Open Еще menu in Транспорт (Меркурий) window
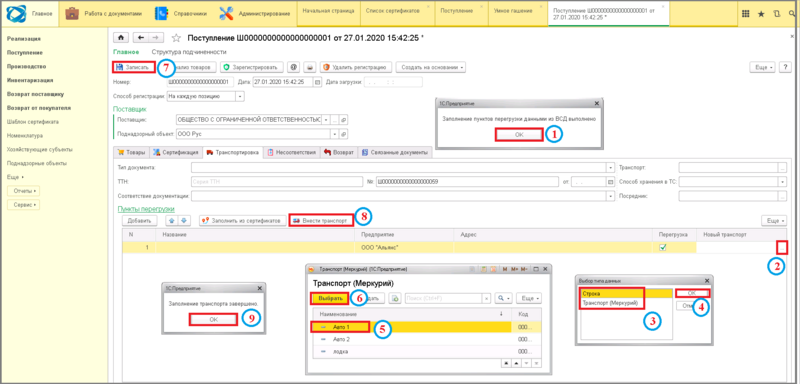 pos(530,298)
